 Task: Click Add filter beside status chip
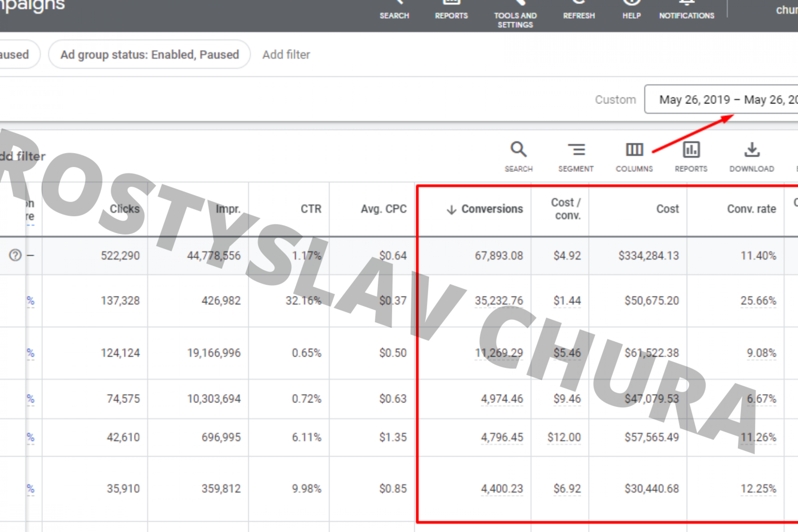286,55
